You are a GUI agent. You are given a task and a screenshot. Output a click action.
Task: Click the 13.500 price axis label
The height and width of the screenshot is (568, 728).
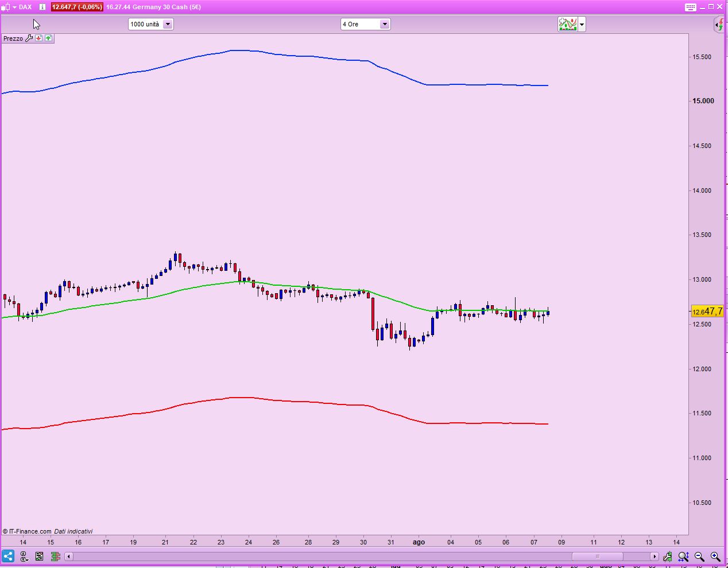click(x=702, y=235)
